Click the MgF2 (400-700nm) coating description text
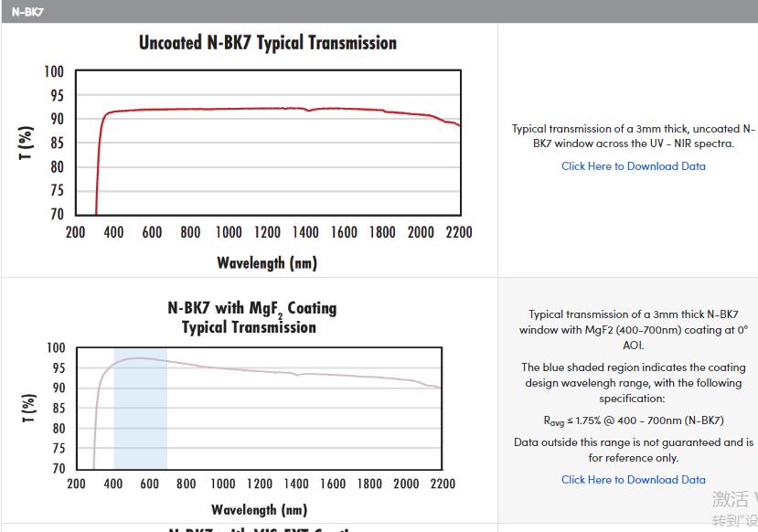This screenshot has height=532, width=758. click(633, 329)
